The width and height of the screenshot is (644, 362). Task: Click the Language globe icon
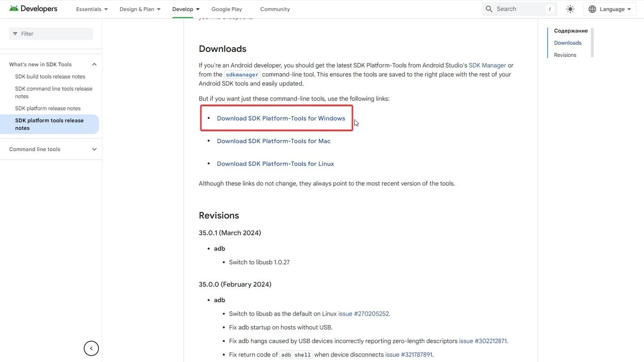click(592, 9)
